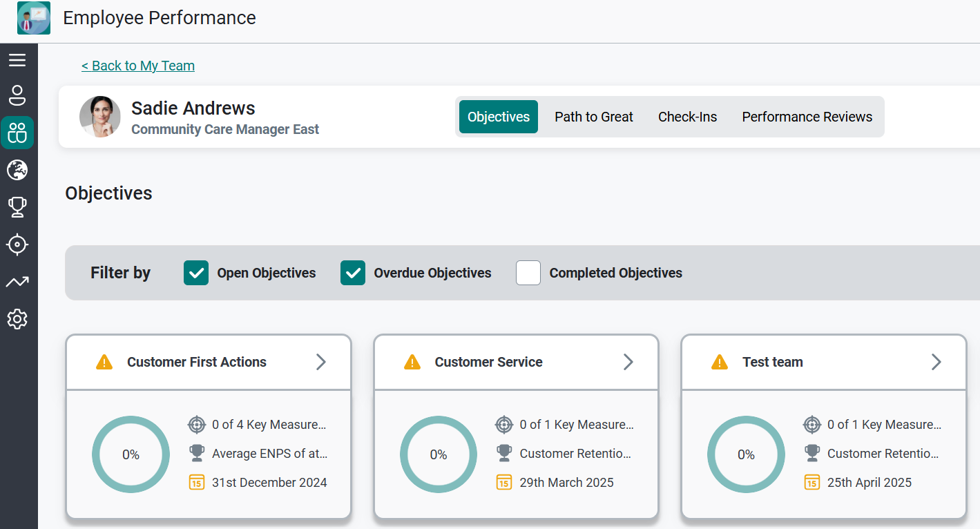Image resolution: width=980 pixels, height=529 pixels.
Task: Enable the Completed Objectives filter
Action: click(528, 273)
